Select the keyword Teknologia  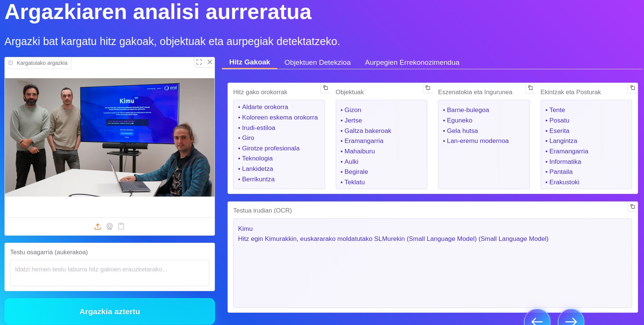point(257,158)
